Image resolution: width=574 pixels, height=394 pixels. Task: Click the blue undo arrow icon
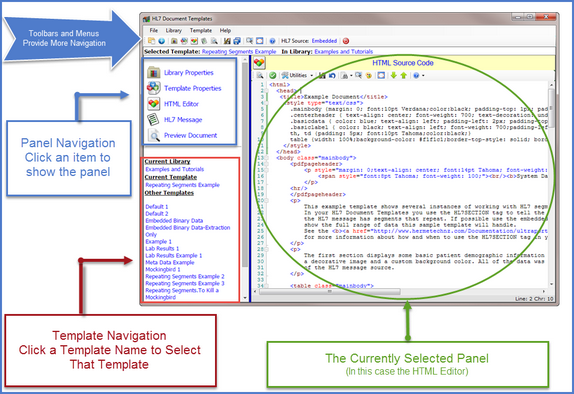(332, 75)
